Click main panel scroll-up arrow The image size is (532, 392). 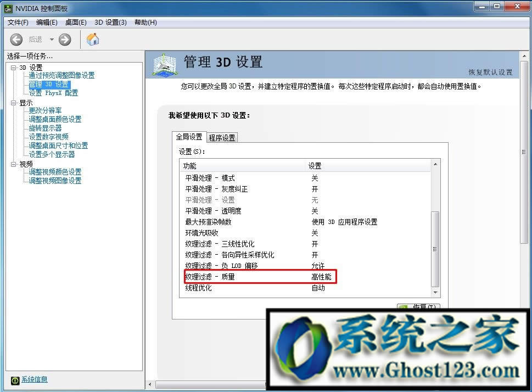click(x=524, y=55)
